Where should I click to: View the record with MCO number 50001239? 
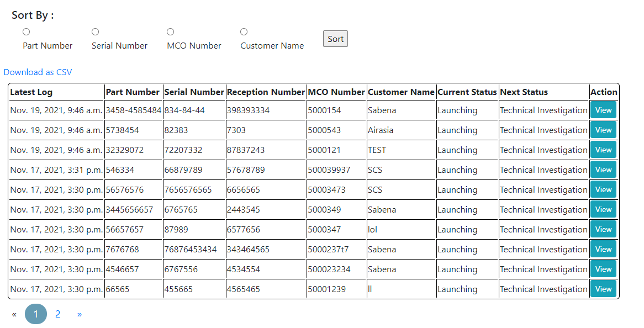[x=603, y=289]
